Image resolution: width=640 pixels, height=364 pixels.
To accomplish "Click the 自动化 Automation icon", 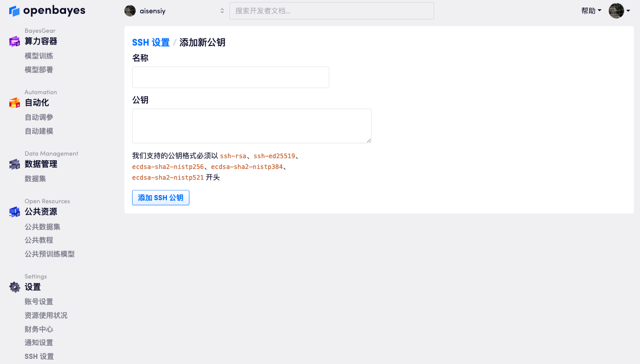I will (x=14, y=103).
